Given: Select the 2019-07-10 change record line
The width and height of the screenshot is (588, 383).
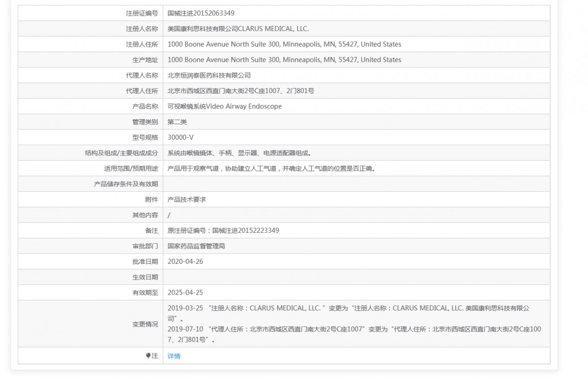Looking at the screenshot, I should (355, 334).
